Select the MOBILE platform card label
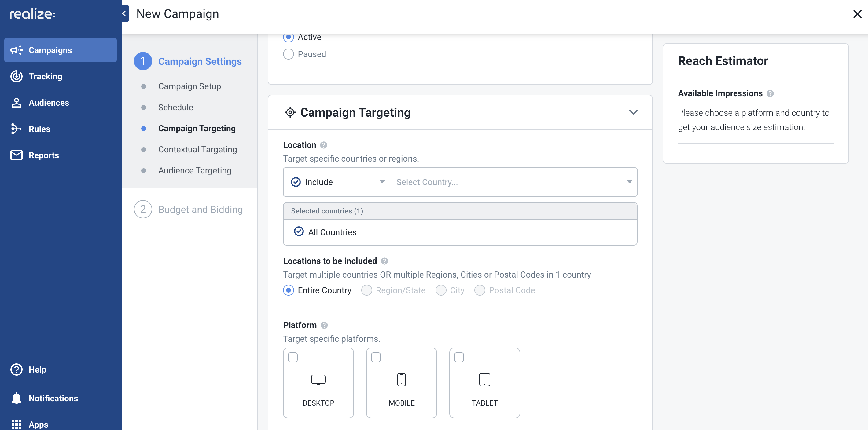 (x=401, y=403)
